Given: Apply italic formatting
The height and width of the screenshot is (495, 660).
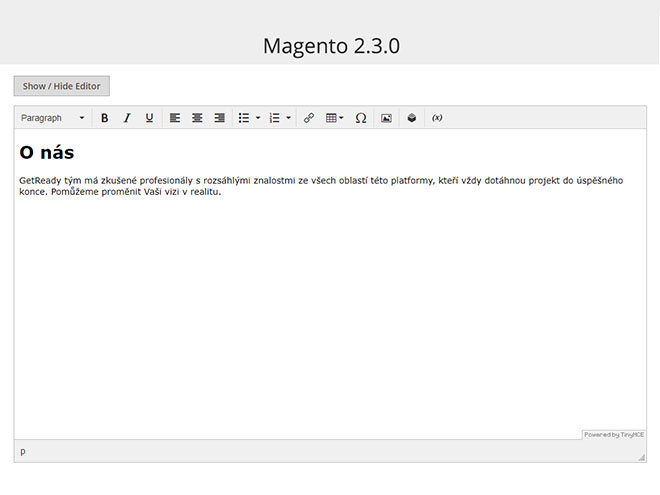Looking at the screenshot, I should 127,118.
